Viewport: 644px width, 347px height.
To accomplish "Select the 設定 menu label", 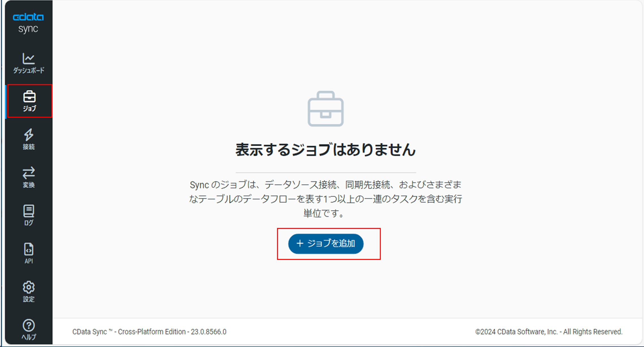I will tap(29, 299).
